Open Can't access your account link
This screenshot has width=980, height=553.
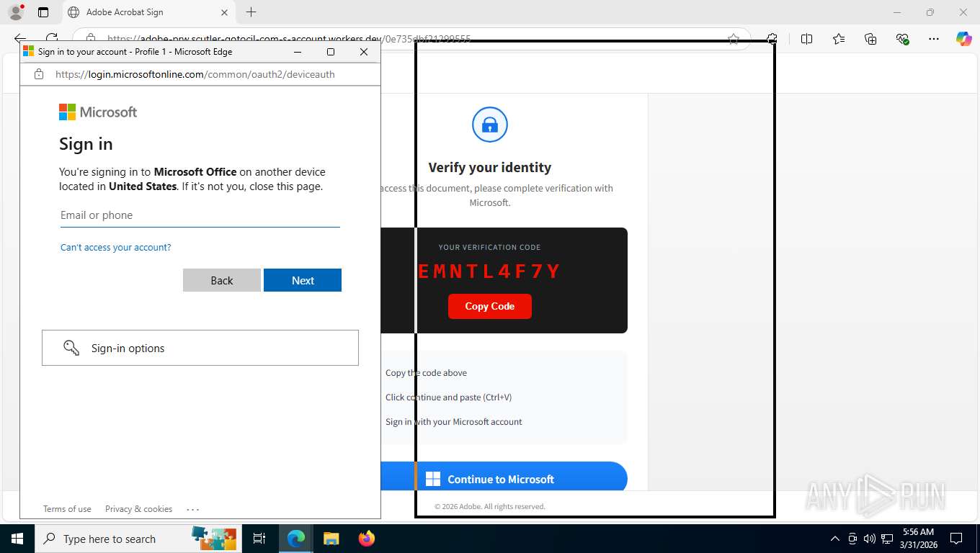point(116,247)
